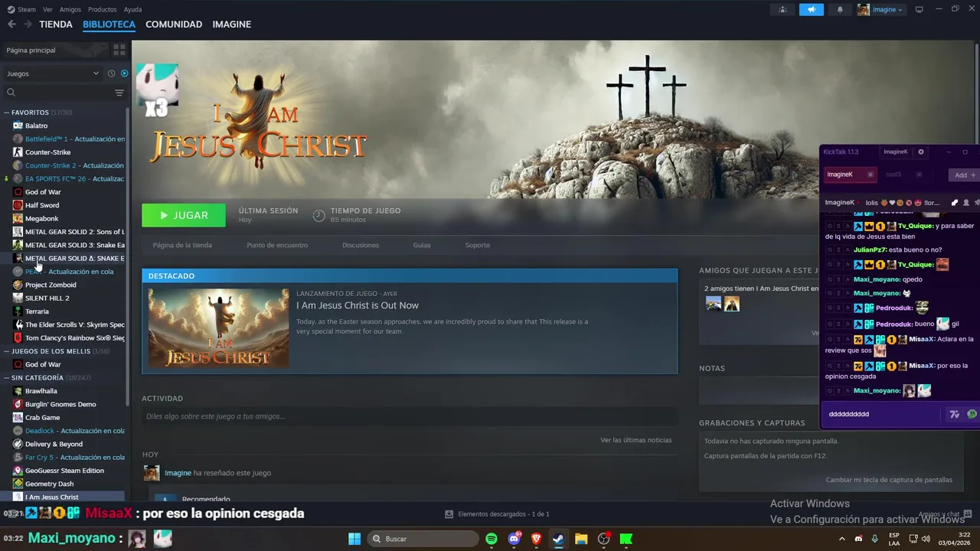Open Página principal in the library sidebar
Image resolution: width=980 pixels, height=551 pixels.
coord(31,50)
